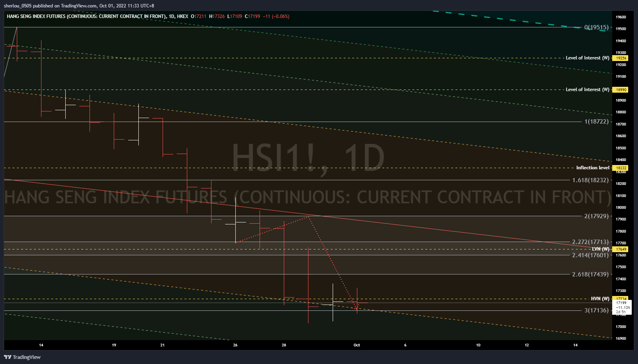Select the 2.618(17439) Fibonacci label

tap(590, 274)
